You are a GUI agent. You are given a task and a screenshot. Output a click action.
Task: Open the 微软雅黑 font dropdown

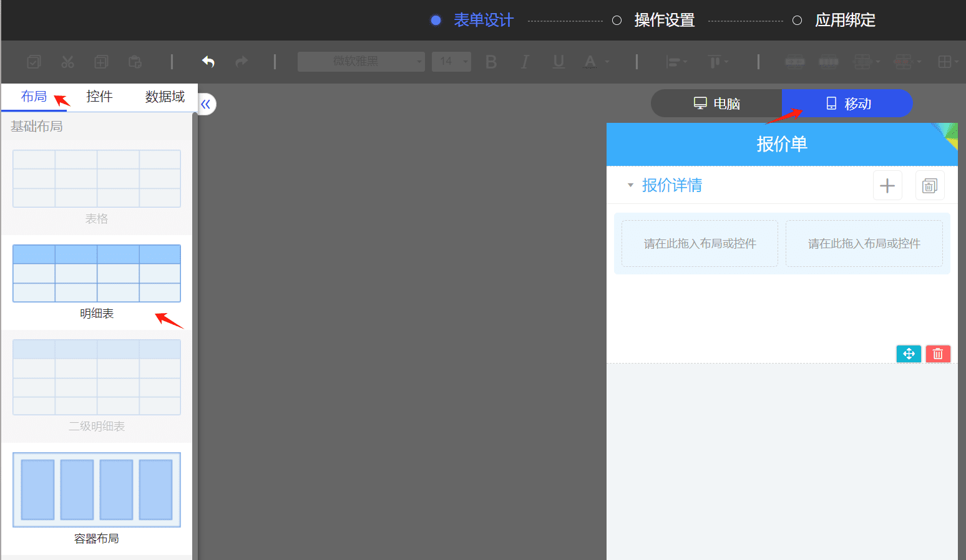click(x=361, y=61)
